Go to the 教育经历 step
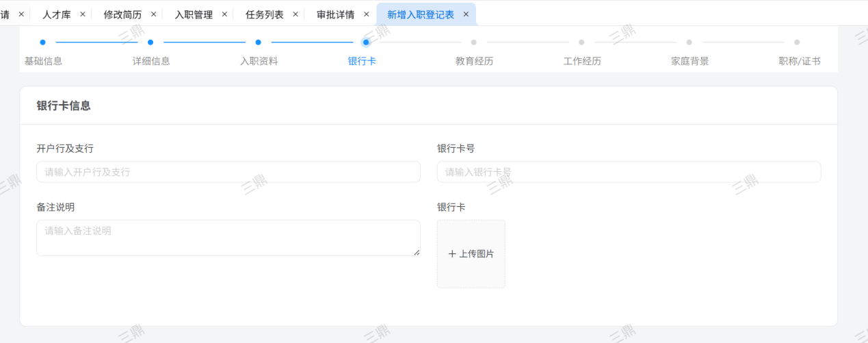Viewport: 868px width, 343px height. point(474,61)
